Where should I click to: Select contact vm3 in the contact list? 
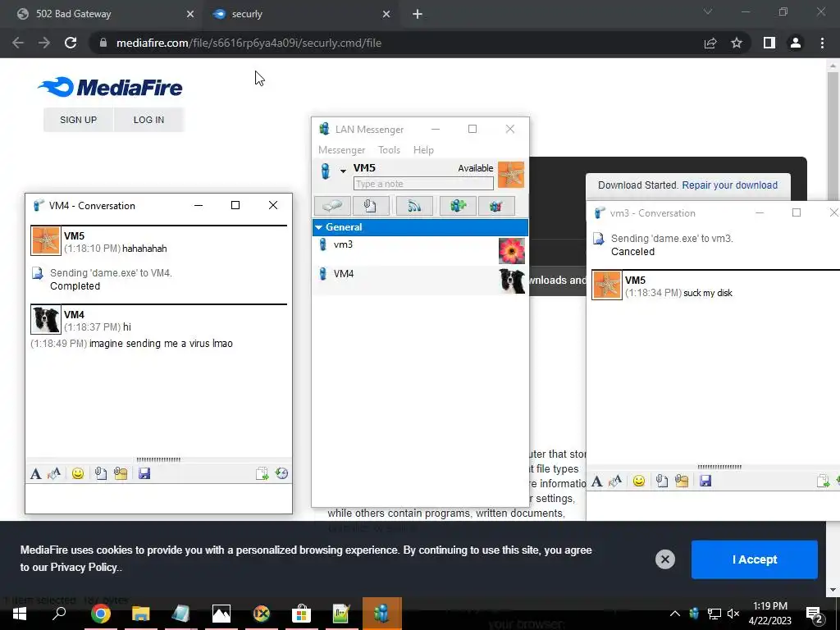click(420, 251)
